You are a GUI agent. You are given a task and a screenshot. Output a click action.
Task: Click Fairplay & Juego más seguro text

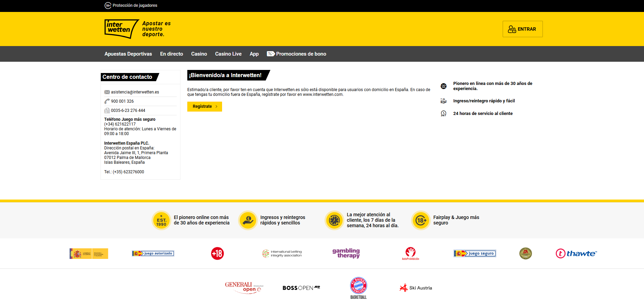click(x=456, y=220)
